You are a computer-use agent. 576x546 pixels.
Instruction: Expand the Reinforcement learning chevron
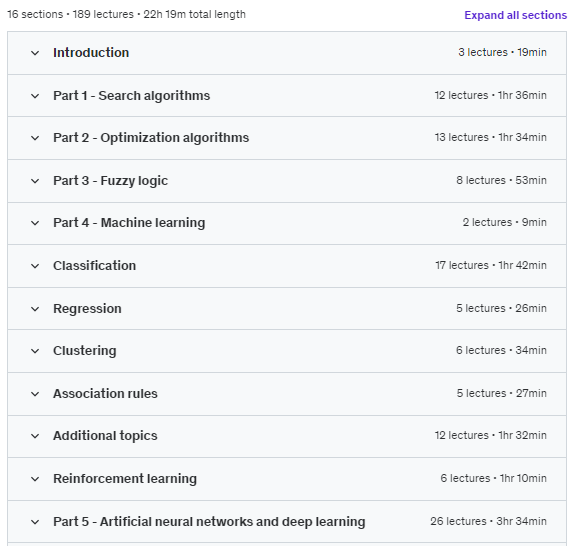tap(35, 479)
